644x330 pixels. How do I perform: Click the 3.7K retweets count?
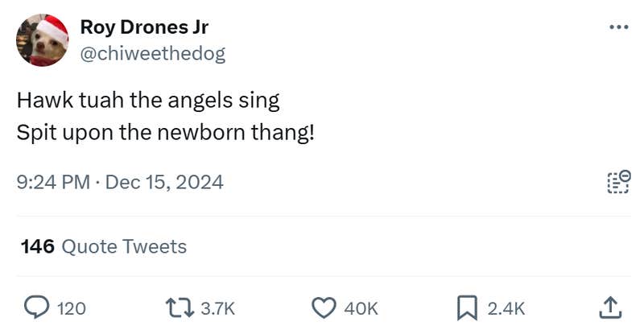(x=217, y=307)
